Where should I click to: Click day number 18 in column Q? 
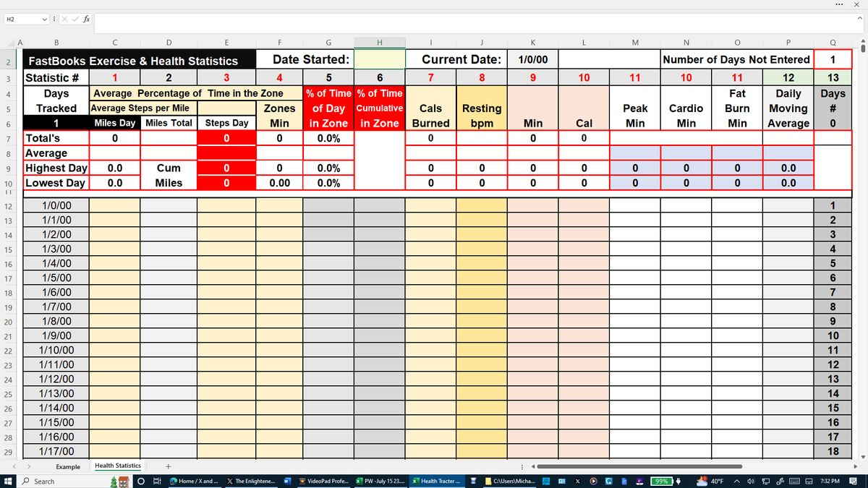[x=833, y=452]
